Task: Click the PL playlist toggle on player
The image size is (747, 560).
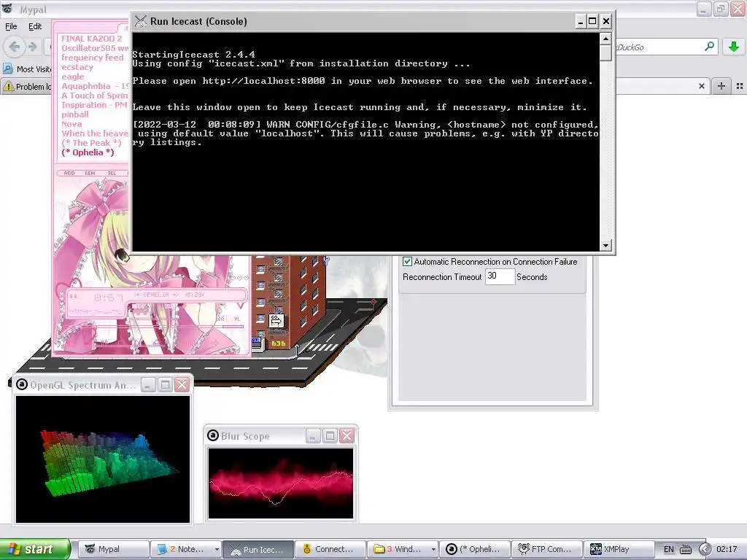Action: (x=237, y=319)
